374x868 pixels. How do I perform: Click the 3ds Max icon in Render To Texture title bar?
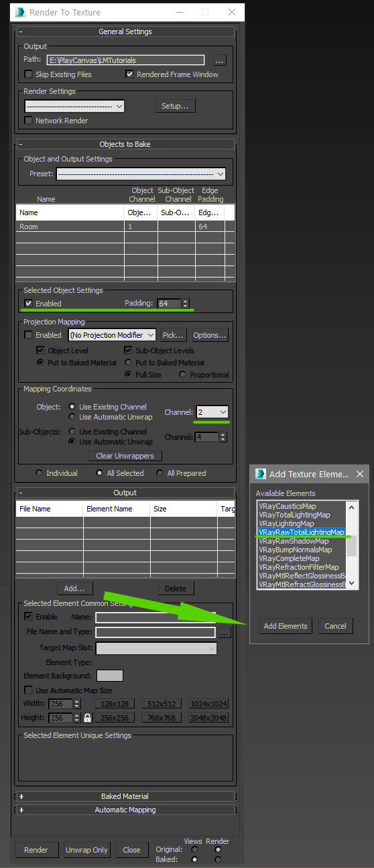click(x=20, y=12)
